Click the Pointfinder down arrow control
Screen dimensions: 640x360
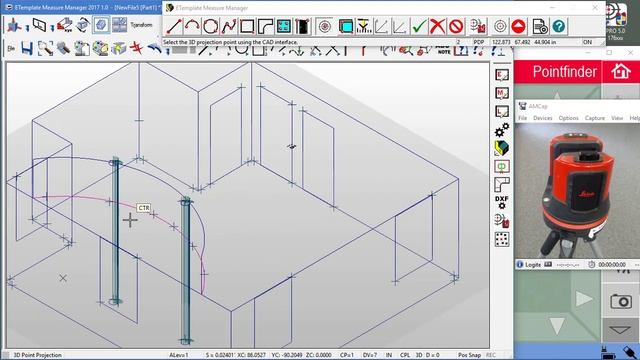[557, 327]
